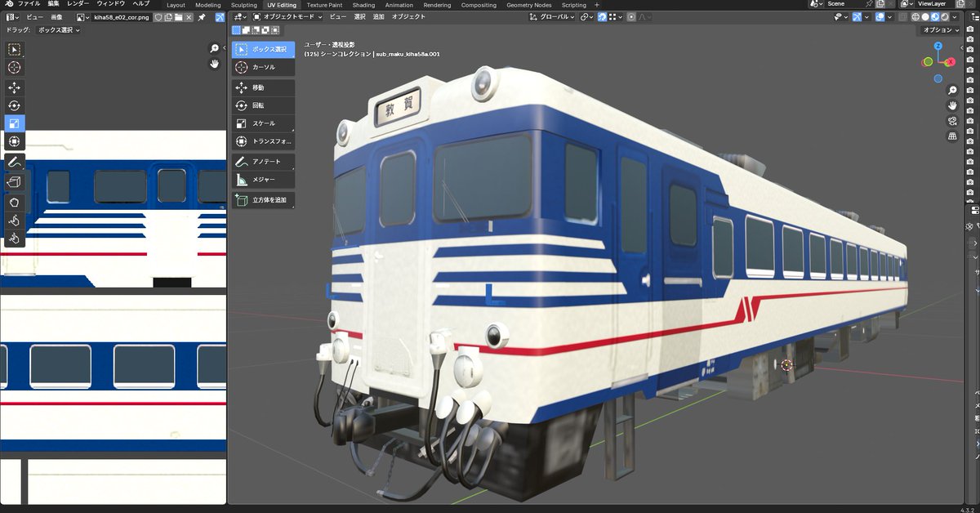Screen dimensions: 980x513
Task: Select the UV editor grab sculpt tool
Action: pos(14,203)
